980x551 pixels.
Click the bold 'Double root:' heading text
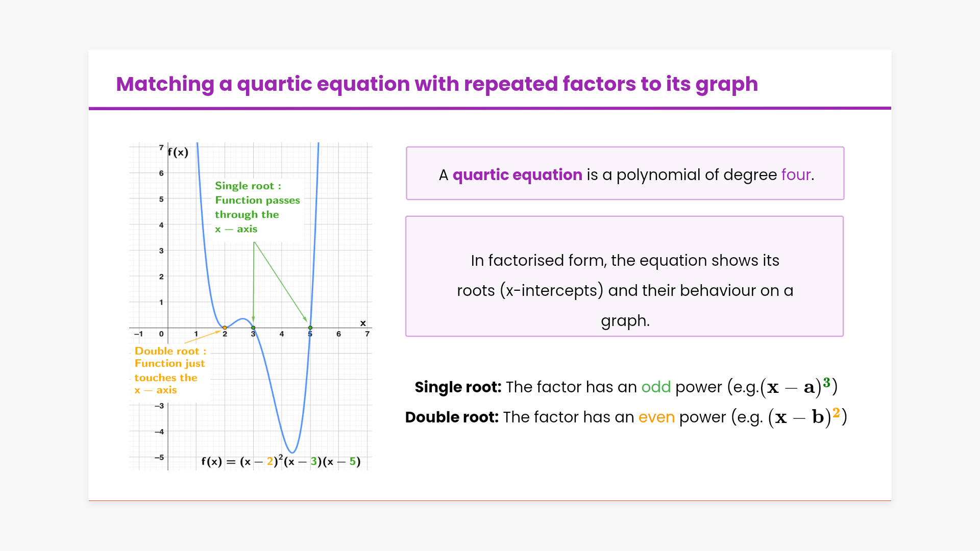(x=451, y=417)
